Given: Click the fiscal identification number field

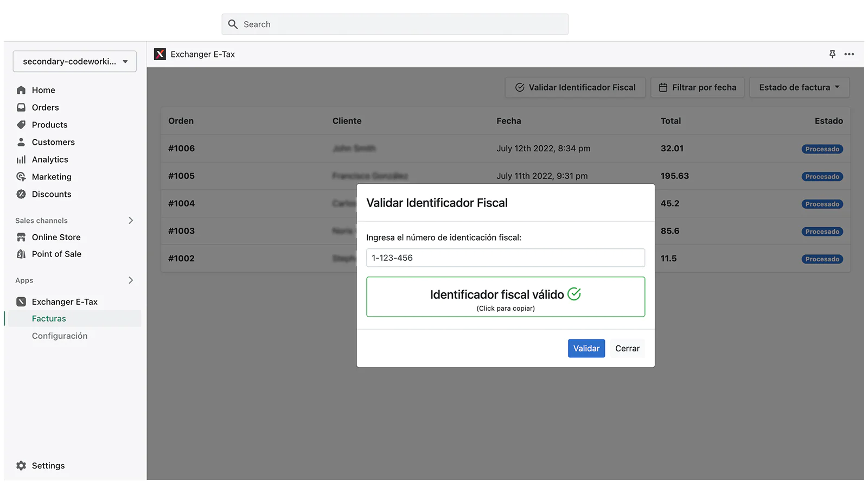Looking at the screenshot, I should [506, 258].
